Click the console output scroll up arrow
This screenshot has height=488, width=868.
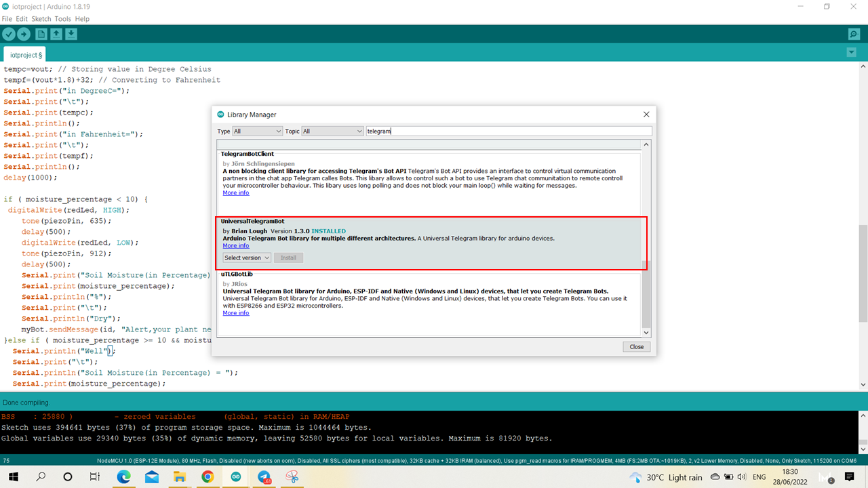click(863, 415)
